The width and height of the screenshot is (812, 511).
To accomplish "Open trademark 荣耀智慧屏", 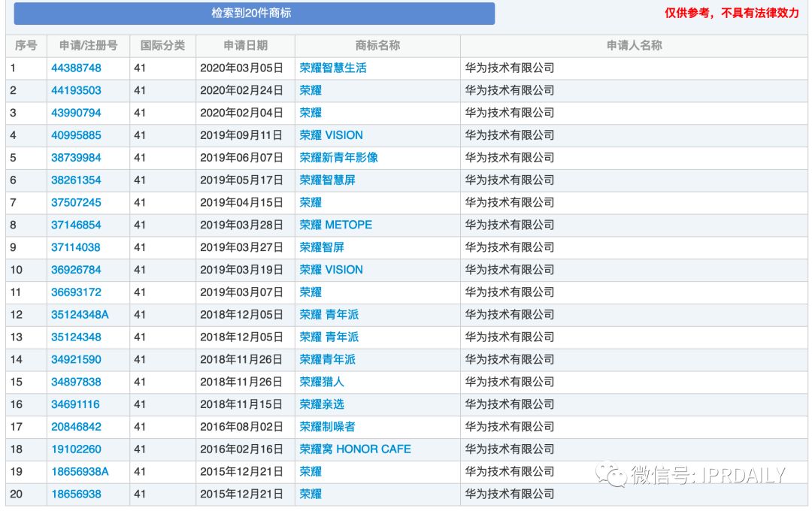I will click(327, 180).
